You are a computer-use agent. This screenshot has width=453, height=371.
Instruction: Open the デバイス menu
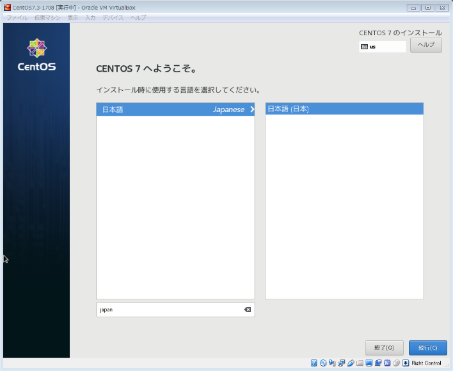[113, 18]
